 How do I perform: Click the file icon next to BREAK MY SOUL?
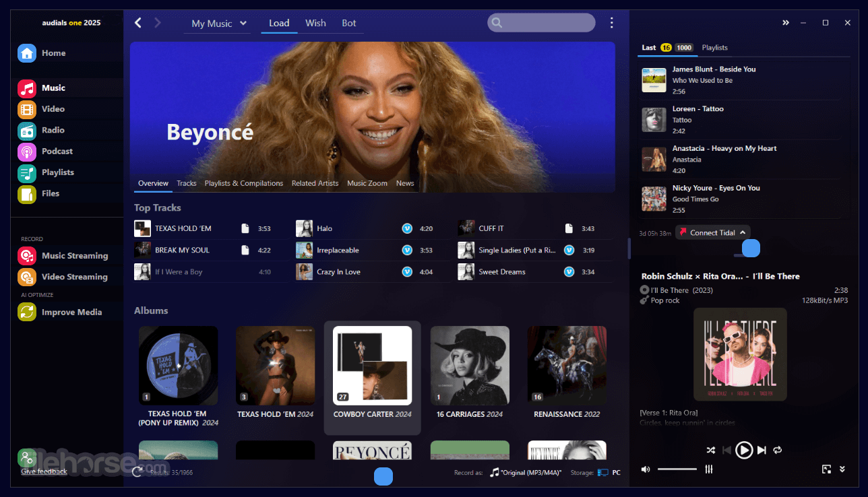pyautogui.click(x=245, y=250)
